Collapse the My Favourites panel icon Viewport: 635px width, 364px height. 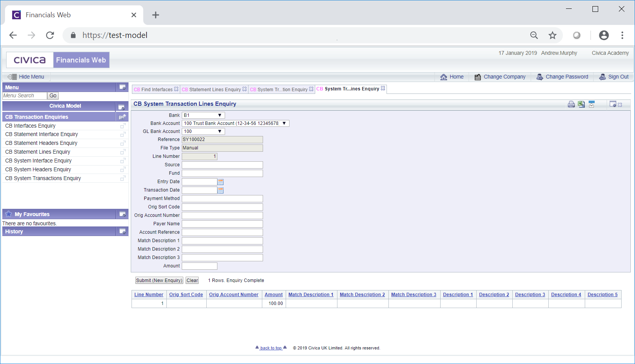123,214
